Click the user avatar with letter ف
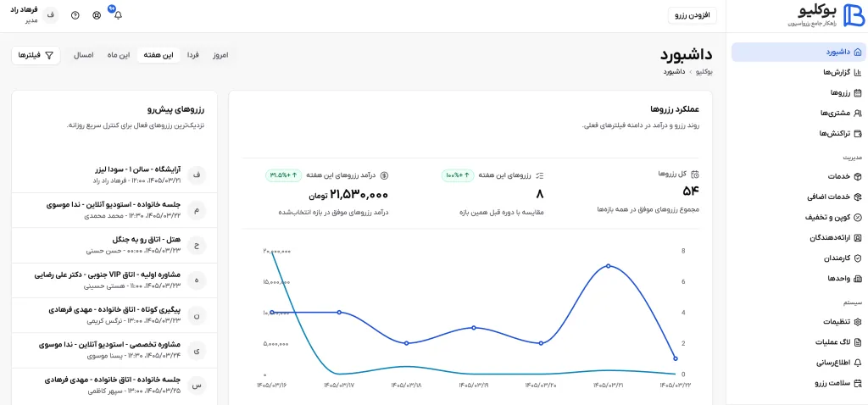 click(51, 15)
